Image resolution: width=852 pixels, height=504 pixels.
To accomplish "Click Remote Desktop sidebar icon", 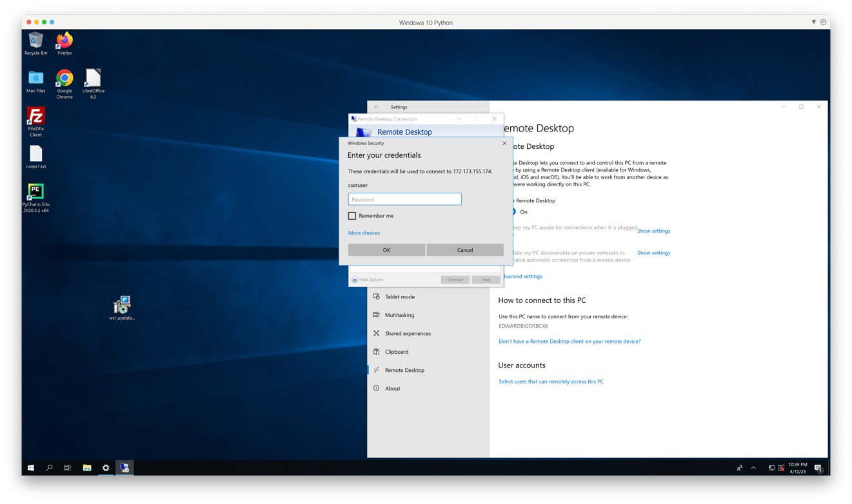I will [377, 371].
